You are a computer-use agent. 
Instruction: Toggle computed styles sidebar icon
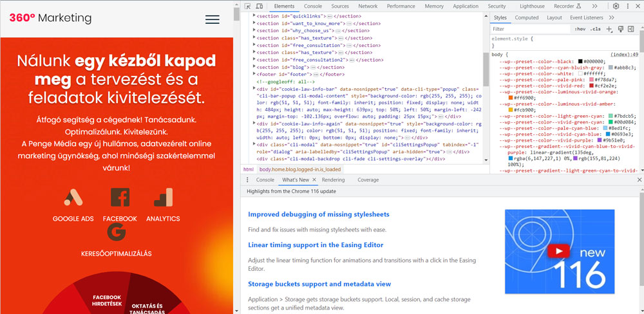tap(631, 29)
